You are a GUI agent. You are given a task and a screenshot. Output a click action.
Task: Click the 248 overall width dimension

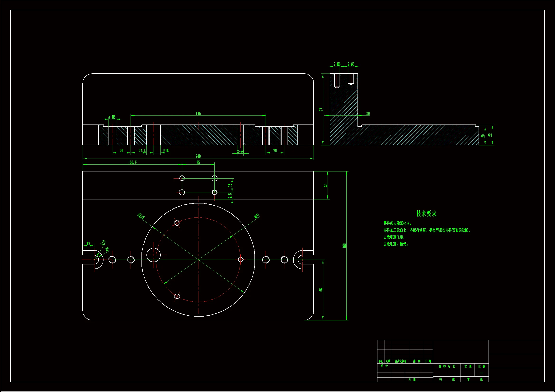click(x=198, y=156)
